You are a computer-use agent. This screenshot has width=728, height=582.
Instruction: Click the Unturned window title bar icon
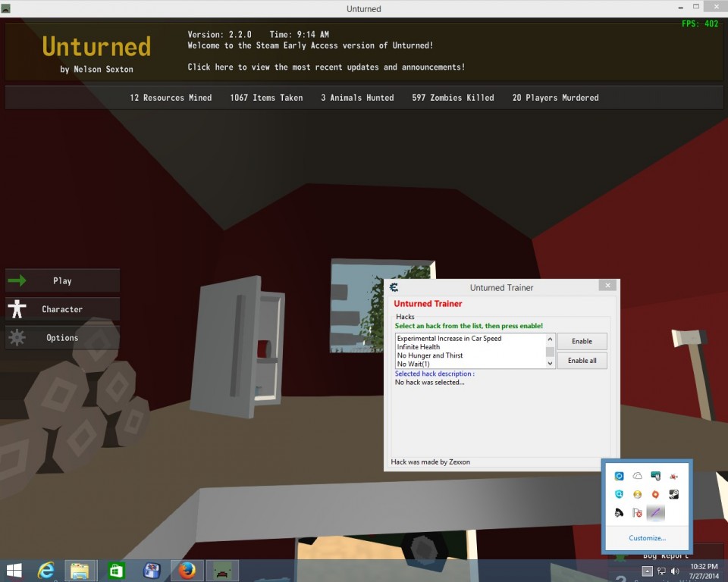[6, 8]
